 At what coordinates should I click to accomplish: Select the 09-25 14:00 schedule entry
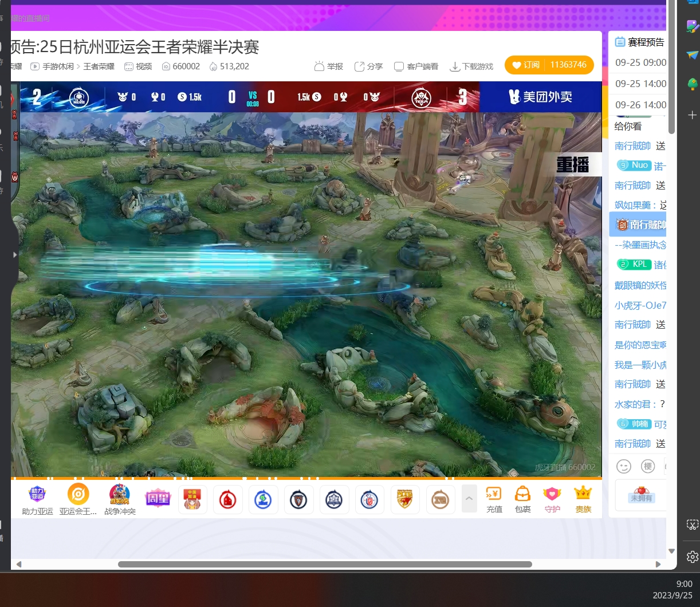[x=640, y=84]
